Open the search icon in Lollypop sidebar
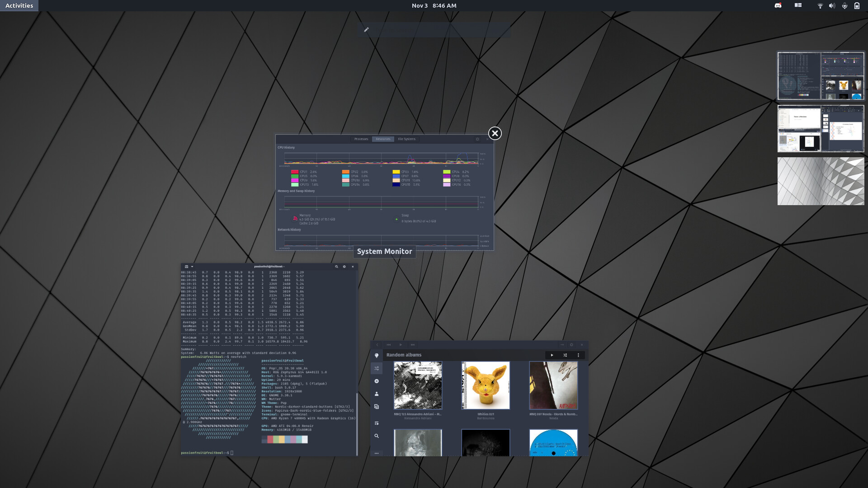Viewport: 868px width, 488px height. pyautogui.click(x=377, y=436)
